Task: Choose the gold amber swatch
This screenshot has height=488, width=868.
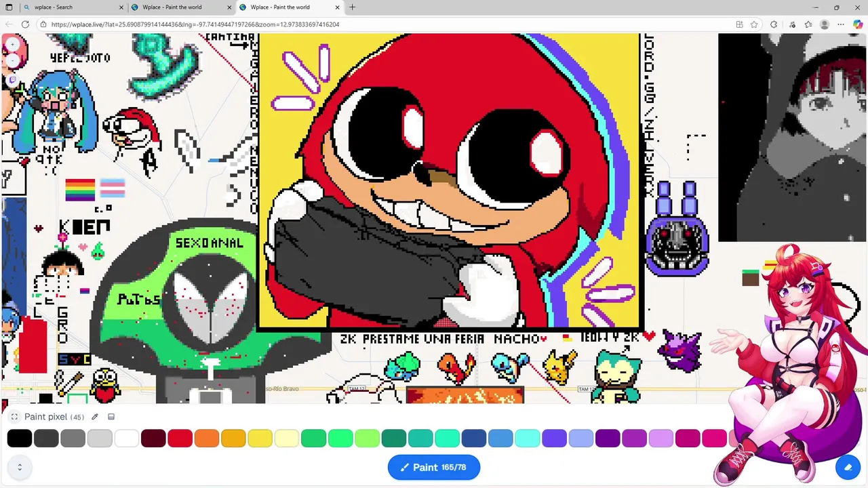Action: click(x=233, y=438)
